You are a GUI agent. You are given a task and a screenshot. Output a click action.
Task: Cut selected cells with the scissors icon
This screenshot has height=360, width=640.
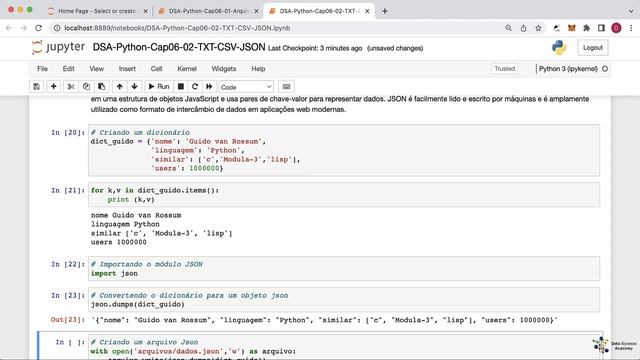71,87
